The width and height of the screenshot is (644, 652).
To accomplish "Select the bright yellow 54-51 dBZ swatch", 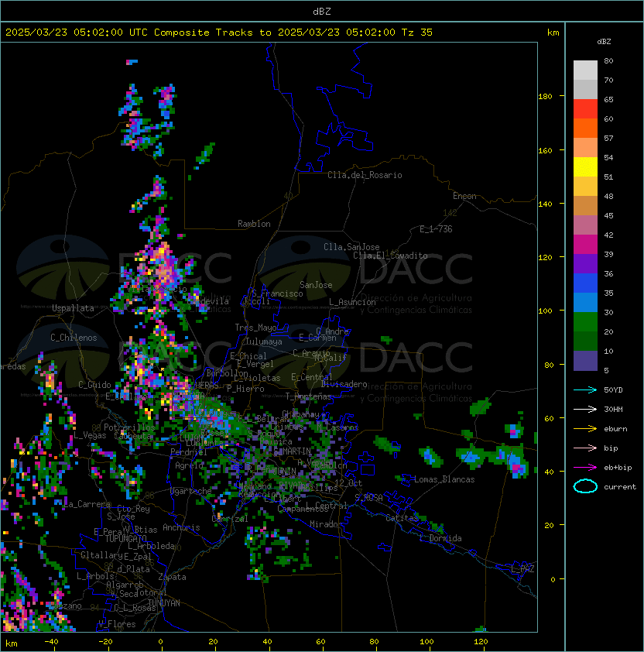I will (585, 167).
